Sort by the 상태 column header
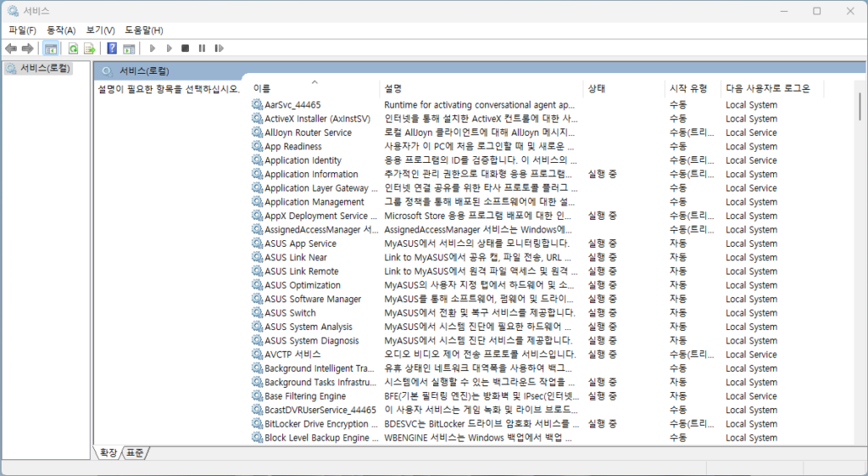Screen dimensions: 868x476 click(x=624, y=88)
